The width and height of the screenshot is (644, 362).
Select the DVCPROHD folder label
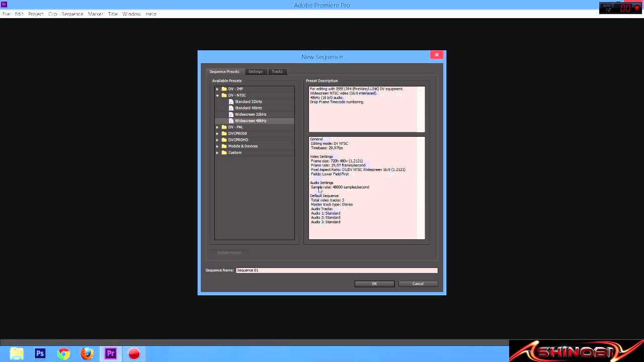[x=238, y=140]
